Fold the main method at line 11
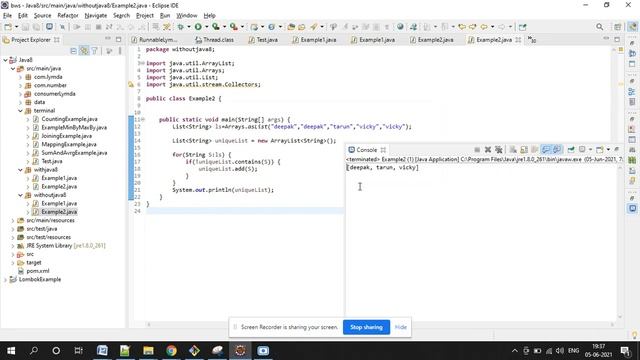The image size is (640, 360). click(143, 120)
